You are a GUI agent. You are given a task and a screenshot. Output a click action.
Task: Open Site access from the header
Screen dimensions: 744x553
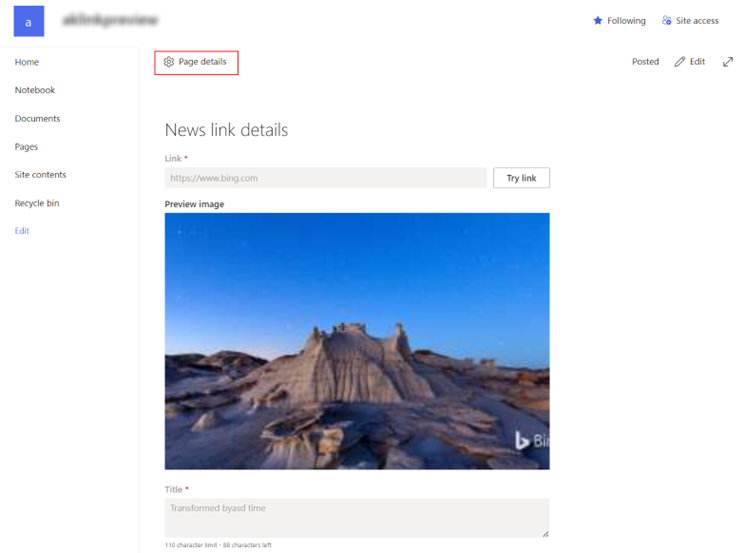click(690, 21)
